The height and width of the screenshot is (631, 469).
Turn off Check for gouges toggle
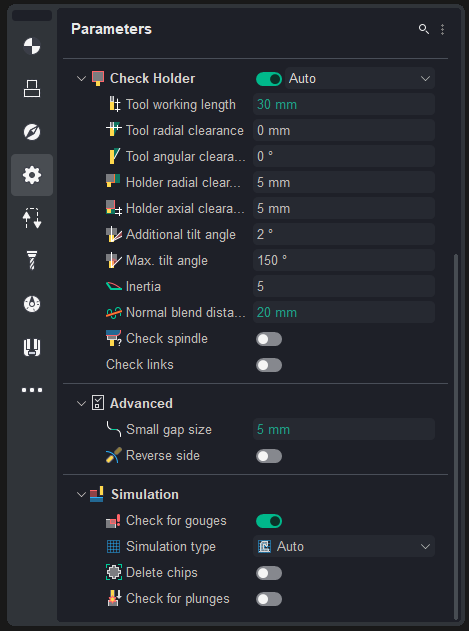click(x=269, y=521)
